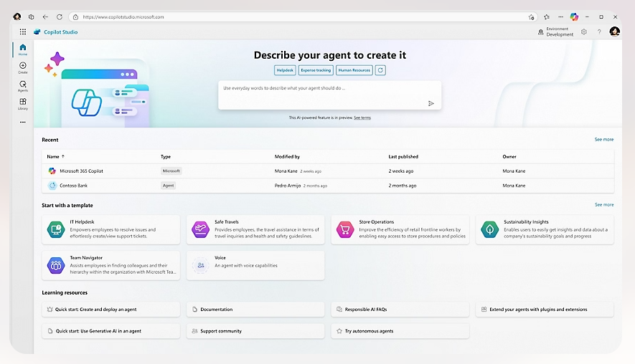Expand the sidebar more options ellipsis

[x=23, y=122]
